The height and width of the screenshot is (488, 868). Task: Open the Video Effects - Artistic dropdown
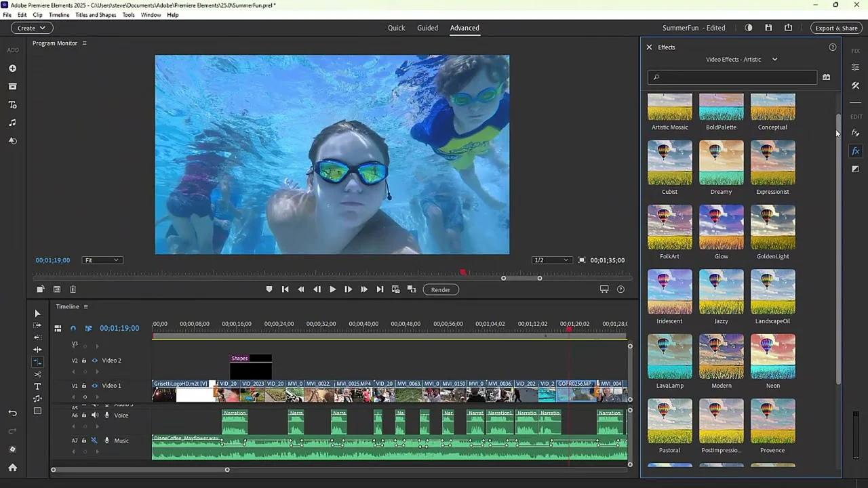741,59
